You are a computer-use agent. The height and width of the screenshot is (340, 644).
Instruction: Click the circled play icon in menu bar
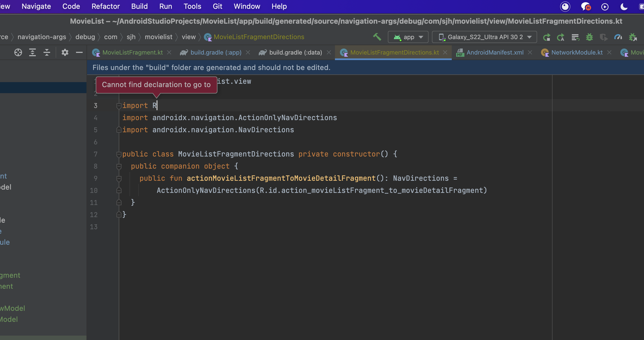(x=605, y=7)
